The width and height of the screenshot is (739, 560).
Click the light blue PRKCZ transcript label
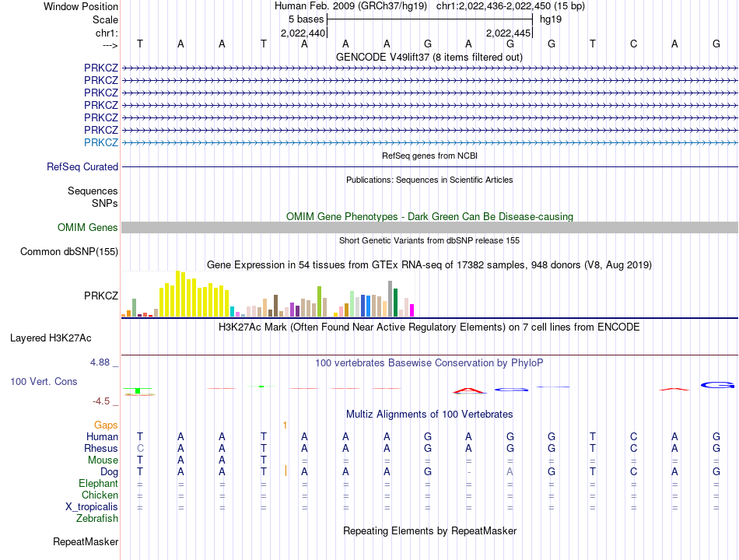(x=101, y=142)
